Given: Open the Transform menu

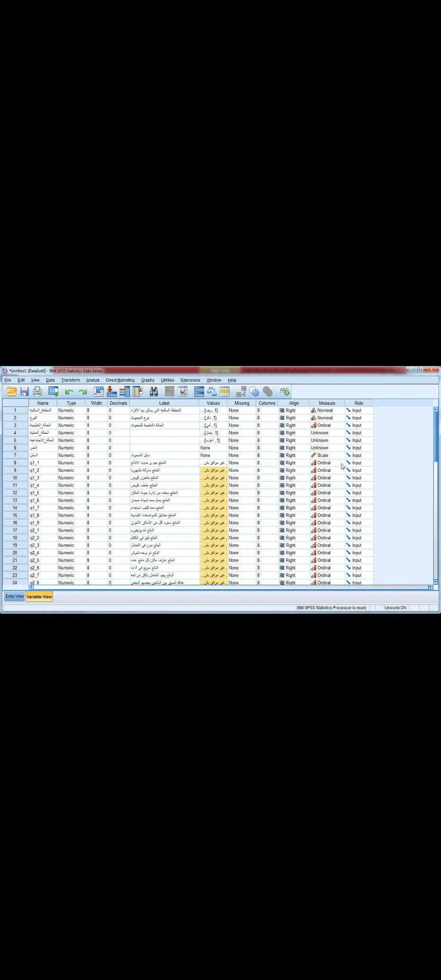Looking at the screenshot, I should (71, 380).
